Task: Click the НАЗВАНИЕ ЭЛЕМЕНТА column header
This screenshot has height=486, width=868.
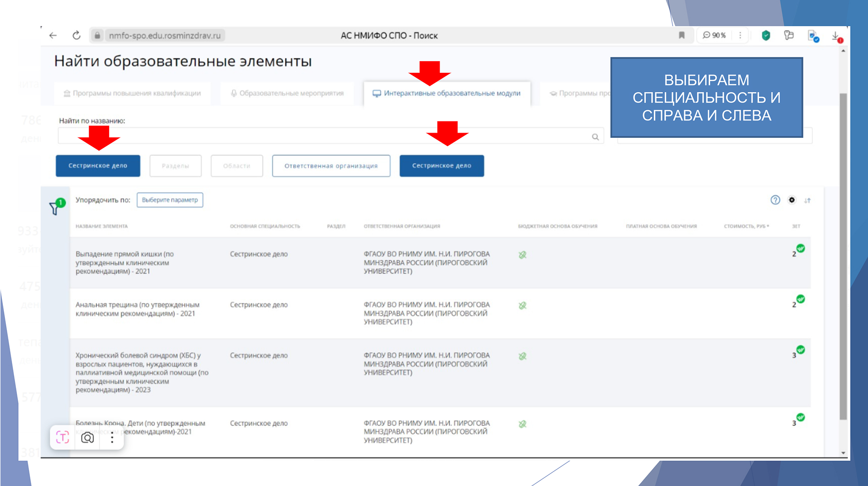Action: [102, 226]
